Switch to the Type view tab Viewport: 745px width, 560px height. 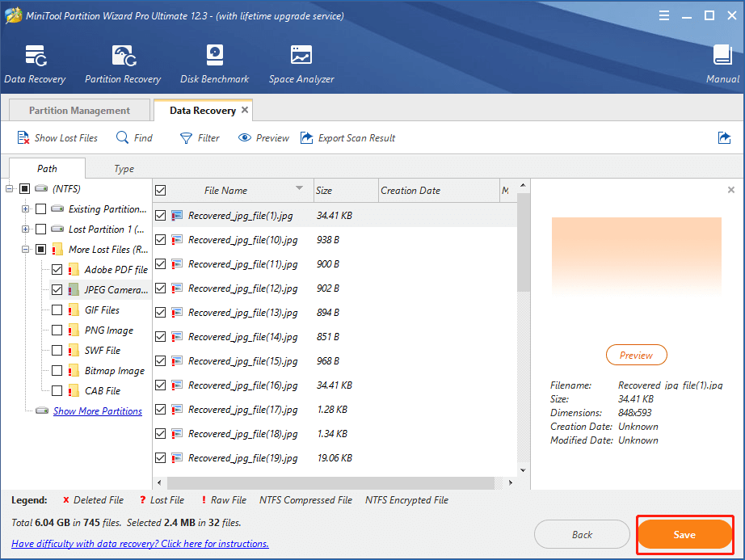click(x=124, y=169)
